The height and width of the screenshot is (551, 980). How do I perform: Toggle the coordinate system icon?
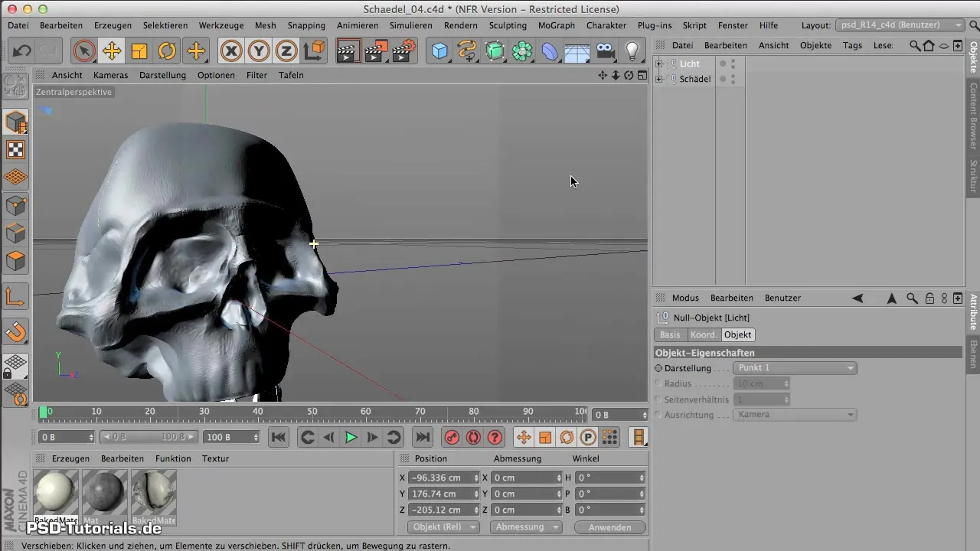(x=314, y=51)
